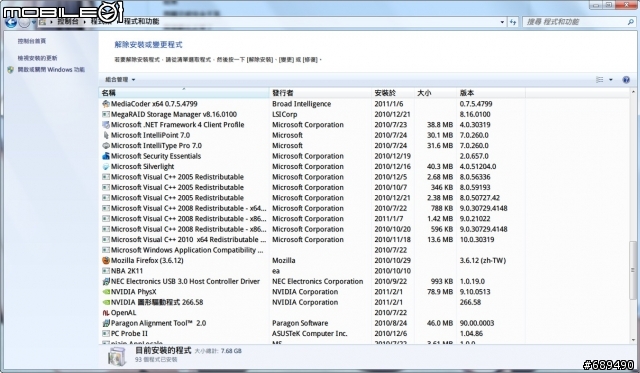Click publisher Paragon Software
Viewport: 640px width, 373px height.
pos(300,323)
